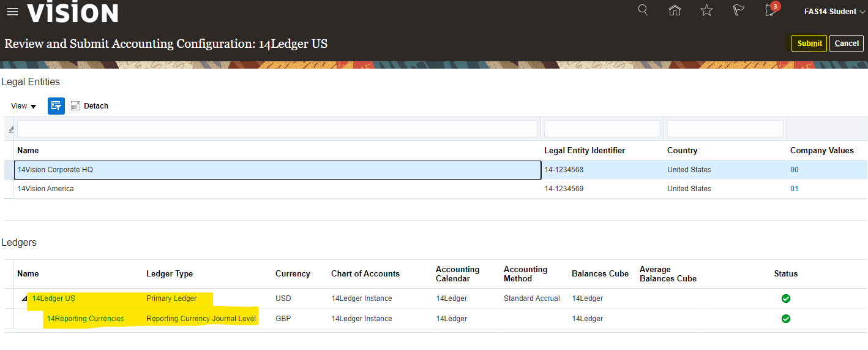868x350 pixels.
Task: Open the View dropdown menu
Action: tap(24, 106)
